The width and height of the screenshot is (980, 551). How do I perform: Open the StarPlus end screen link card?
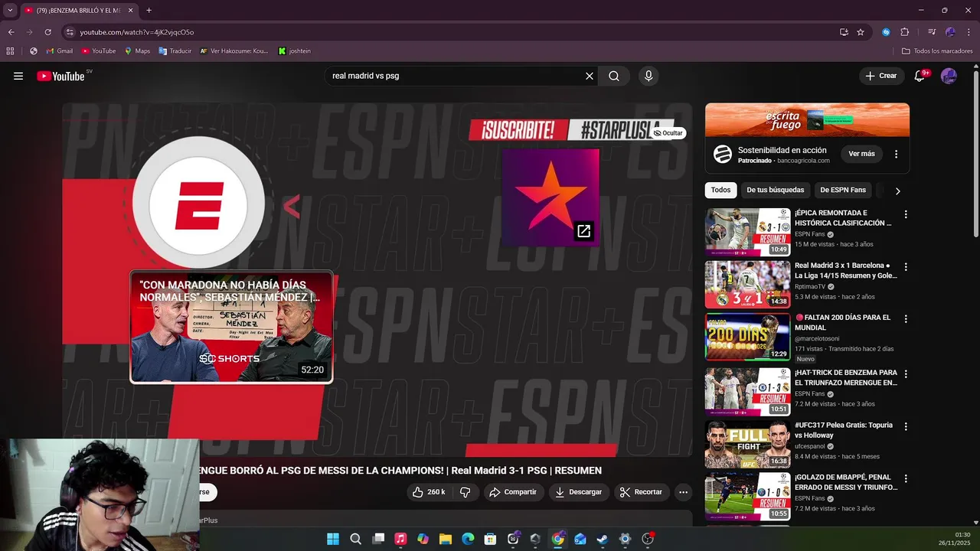(x=550, y=197)
